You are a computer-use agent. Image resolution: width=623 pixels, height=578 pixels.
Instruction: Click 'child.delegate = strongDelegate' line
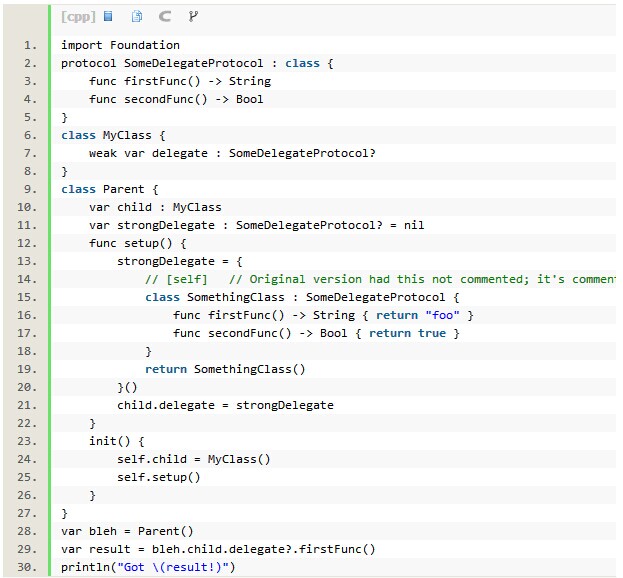(x=225, y=405)
